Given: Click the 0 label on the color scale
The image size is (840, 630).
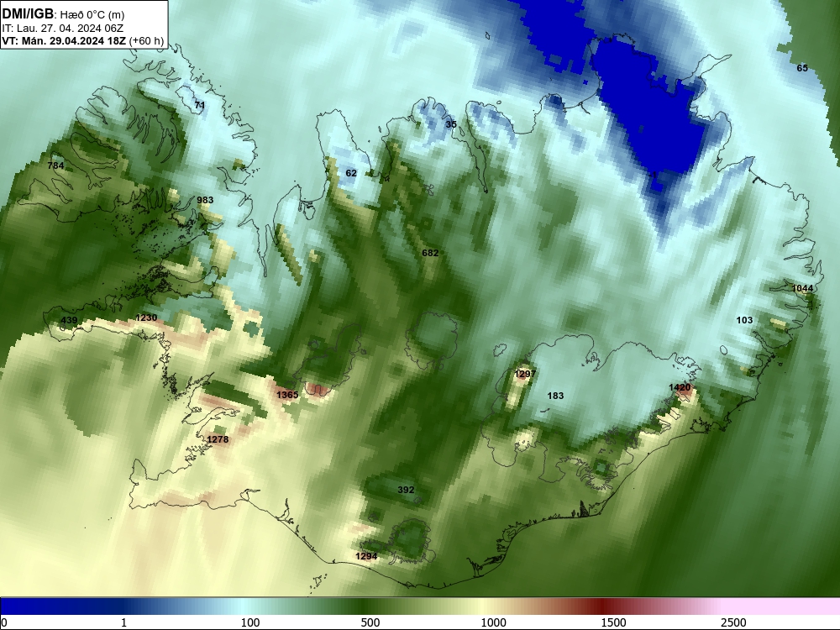Looking at the screenshot, I should 4,622.
